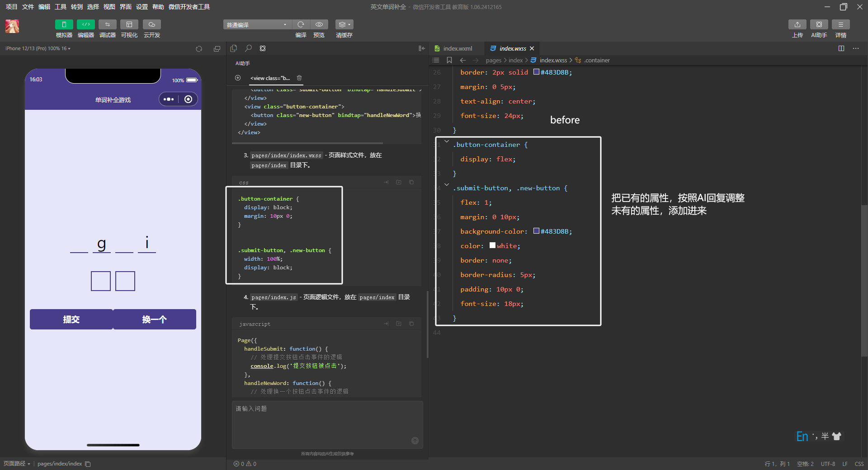Collapse the .button-container CSS rule

point(447,141)
